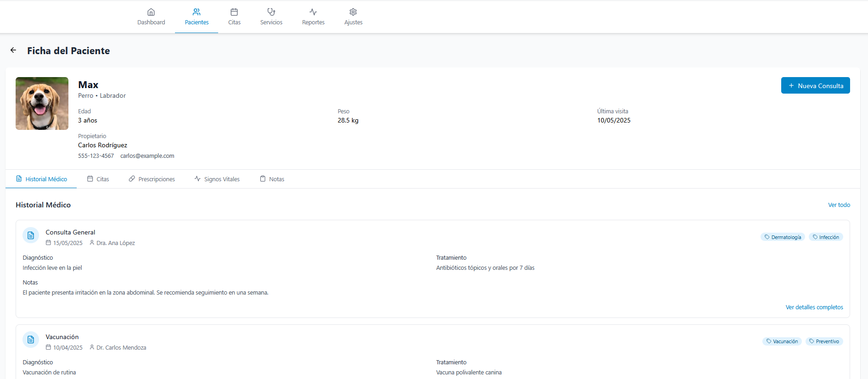868x379 pixels.
Task: Click the tag icon in Vacunación badge
Action: [769, 341]
